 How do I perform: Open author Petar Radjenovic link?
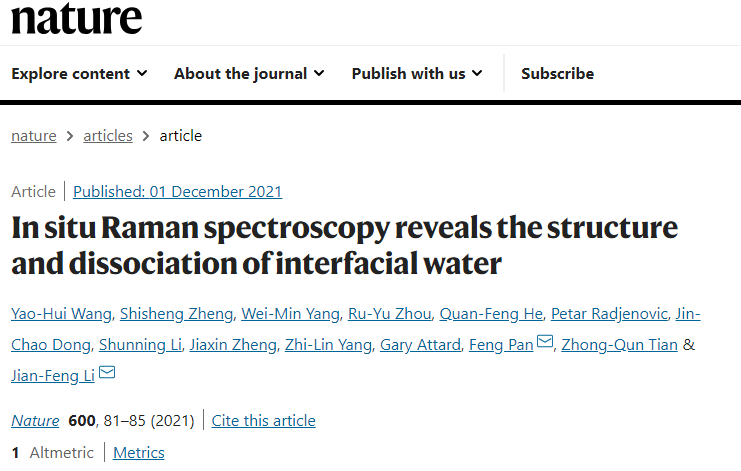click(x=609, y=314)
